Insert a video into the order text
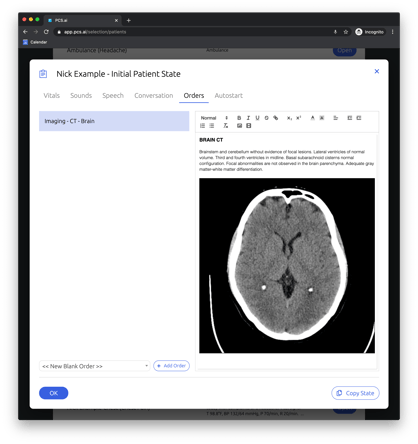 248,126
